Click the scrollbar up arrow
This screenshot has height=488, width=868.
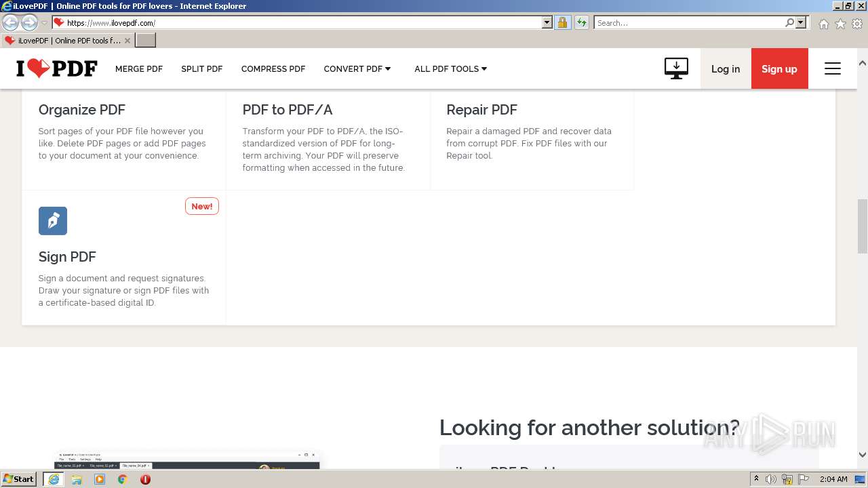point(863,63)
